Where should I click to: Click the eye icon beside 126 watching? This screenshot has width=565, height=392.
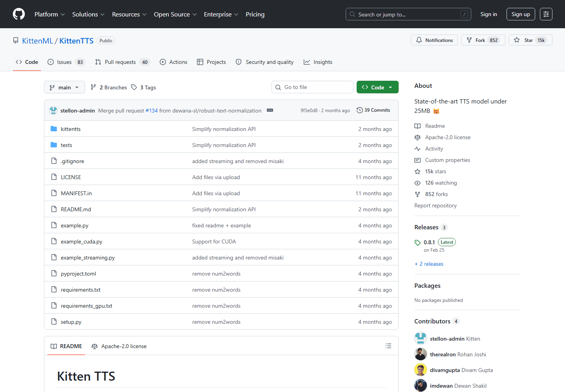pyautogui.click(x=417, y=183)
